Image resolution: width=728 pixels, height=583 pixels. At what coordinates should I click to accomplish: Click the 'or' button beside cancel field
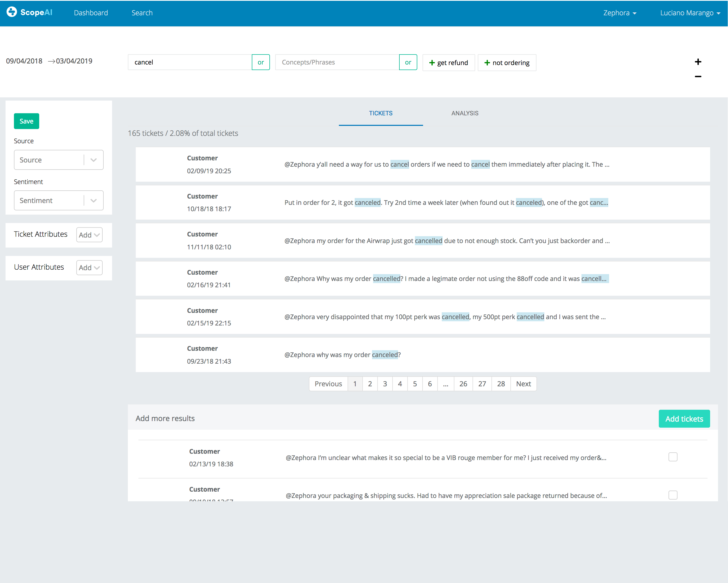(x=261, y=62)
